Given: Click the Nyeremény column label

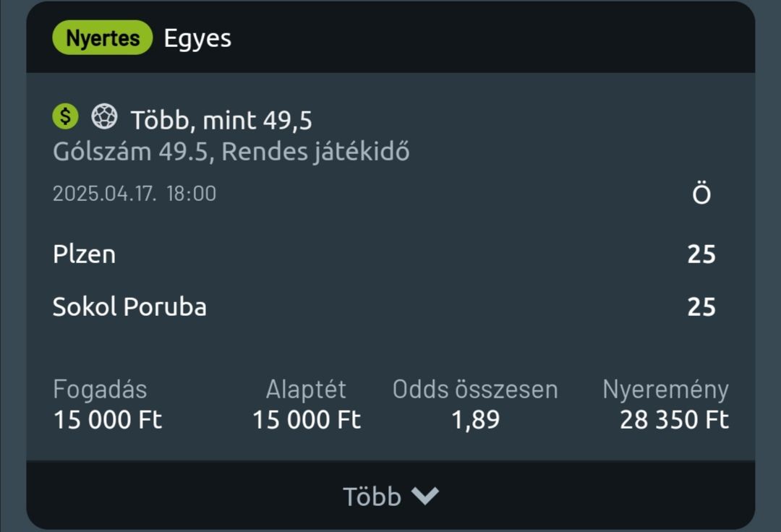Looking at the screenshot, I should point(665,390).
